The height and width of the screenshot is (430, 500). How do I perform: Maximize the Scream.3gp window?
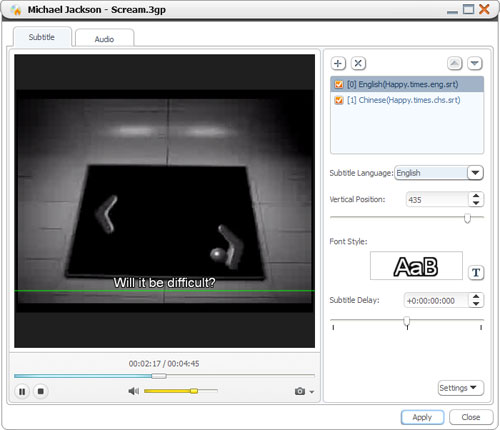click(468, 9)
